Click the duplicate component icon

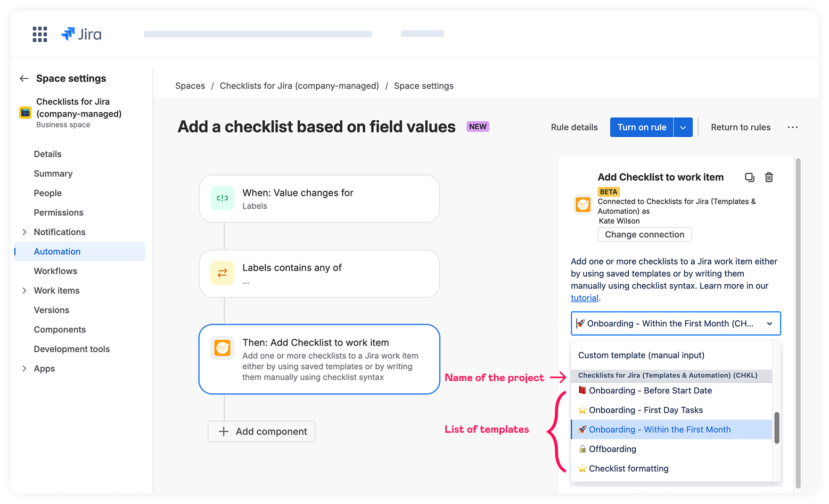749,177
